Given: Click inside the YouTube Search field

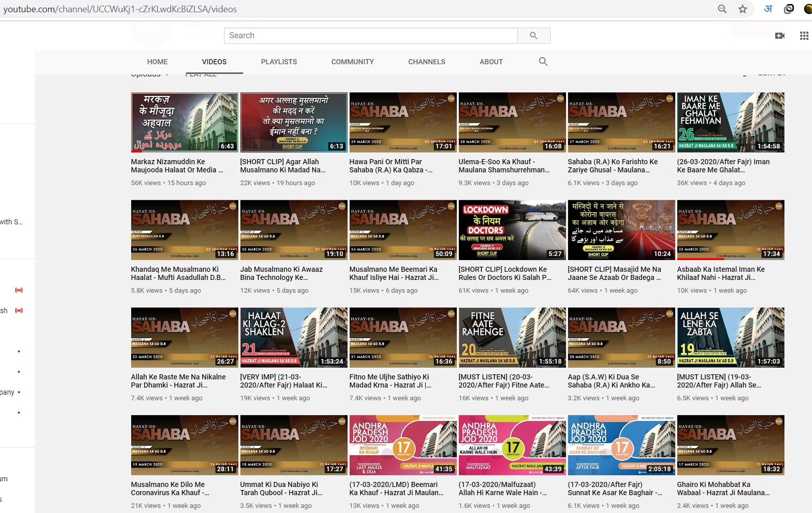Looking at the screenshot, I should click(x=371, y=36).
